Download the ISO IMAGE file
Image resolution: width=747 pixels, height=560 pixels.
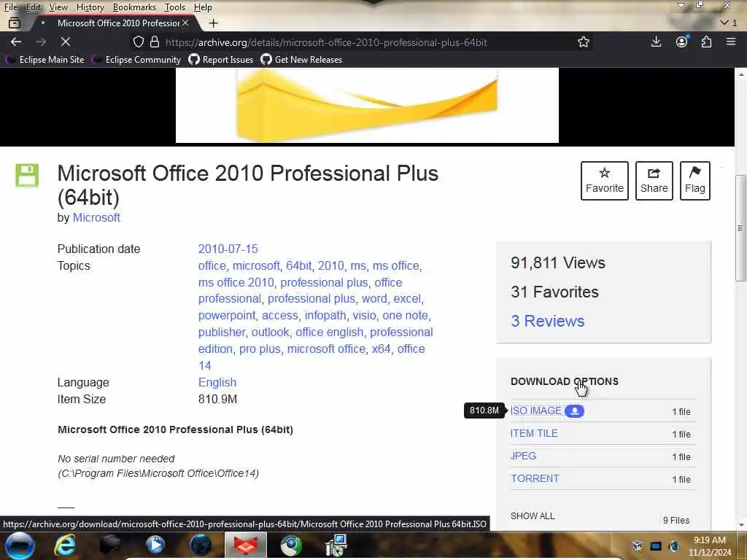536,411
